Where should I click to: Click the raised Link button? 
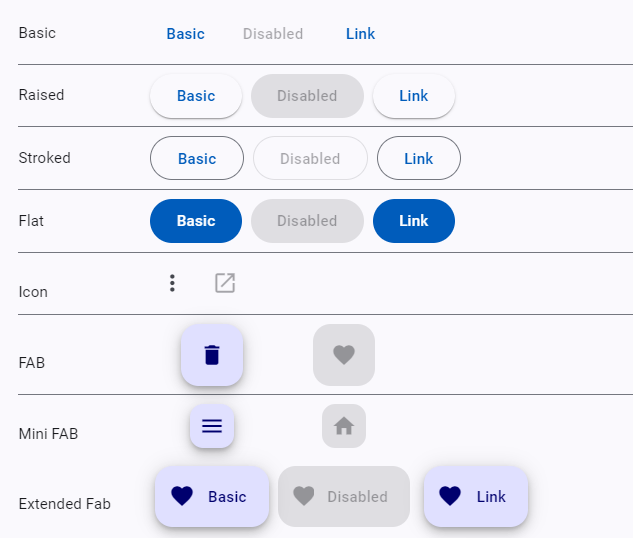tap(413, 96)
